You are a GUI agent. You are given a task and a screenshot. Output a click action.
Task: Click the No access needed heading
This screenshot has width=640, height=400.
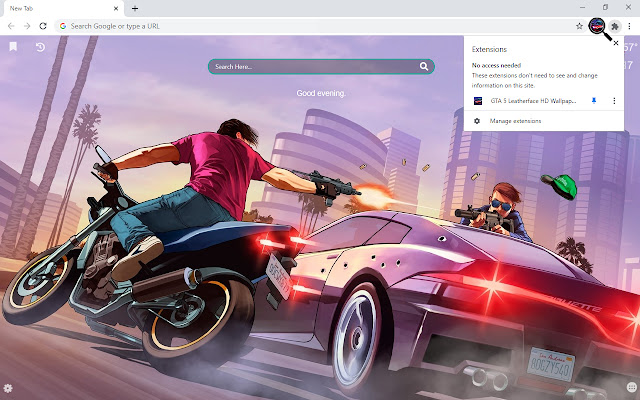pos(496,65)
